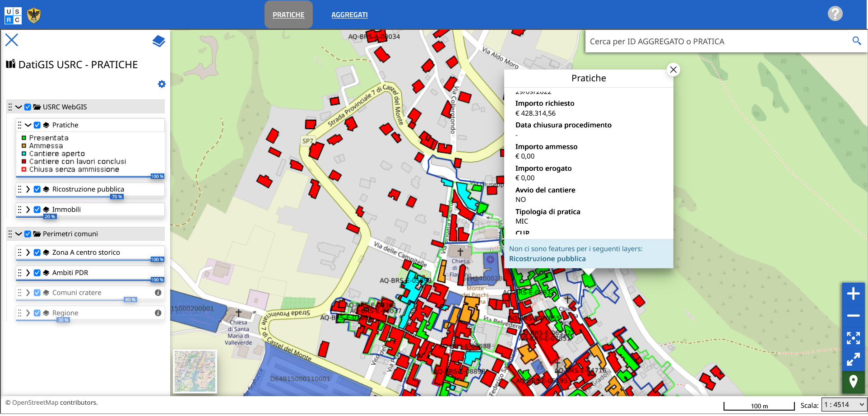Expand the Immobili layer
Image resolution: width=868 pixels, height=416 pixels.
pyautogui.click(x=28, y=210)
